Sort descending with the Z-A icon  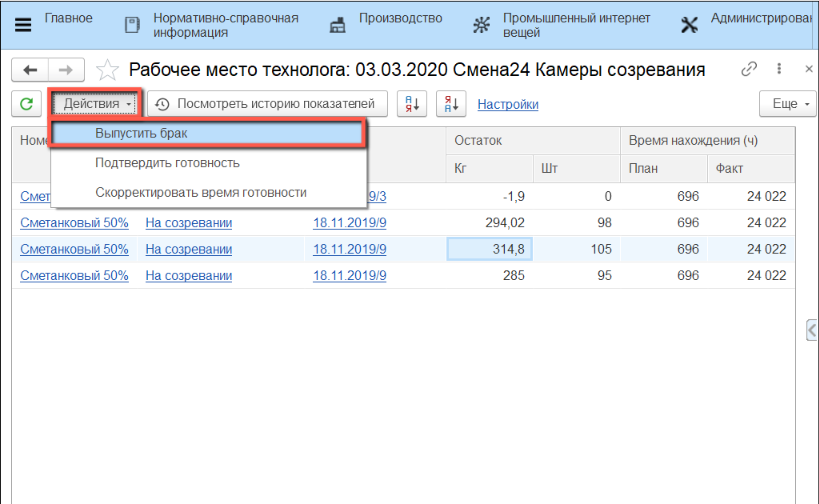click(451, 104)
